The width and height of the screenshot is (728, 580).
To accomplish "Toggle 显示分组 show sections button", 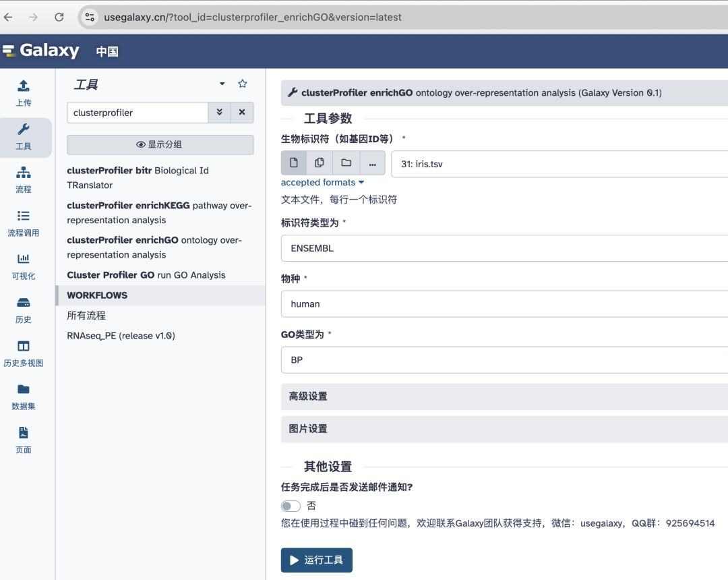I will coord(160,144).
